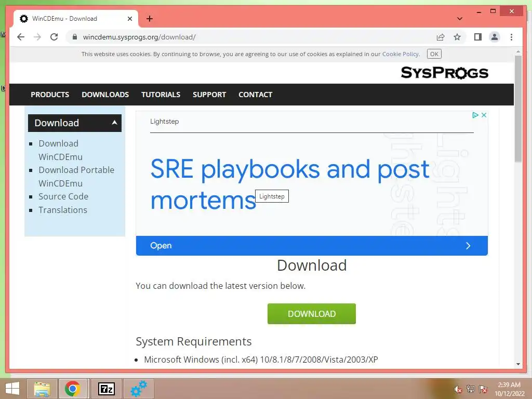Go back with the browser back arrow
Viewport: 532px width, 399px height.
pyautogui.click(x=21, y=37)
